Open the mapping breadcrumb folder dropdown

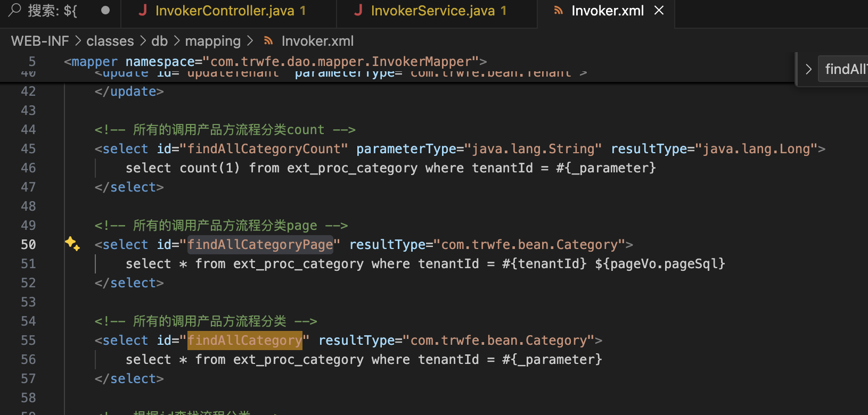(212, 41)
